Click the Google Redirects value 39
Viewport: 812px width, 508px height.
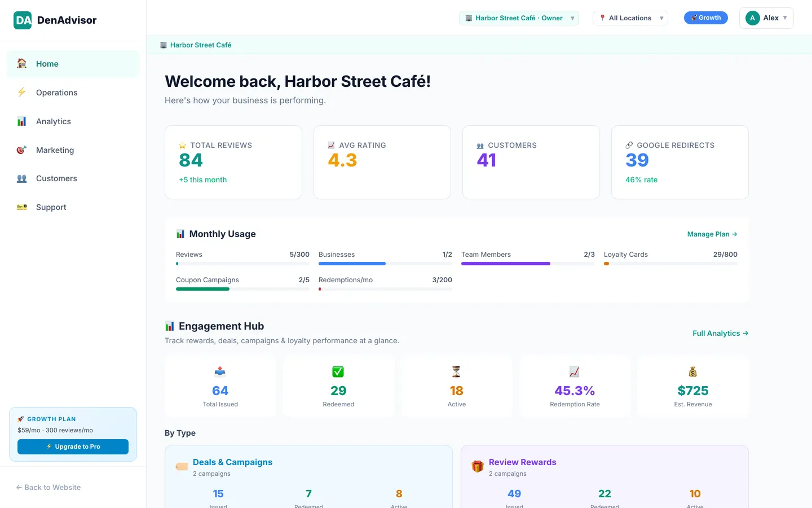tap(637, 160)
